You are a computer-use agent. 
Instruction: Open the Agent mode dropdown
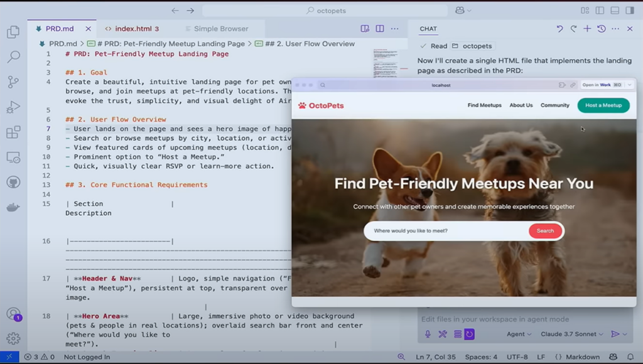click(x=519, y=335)
